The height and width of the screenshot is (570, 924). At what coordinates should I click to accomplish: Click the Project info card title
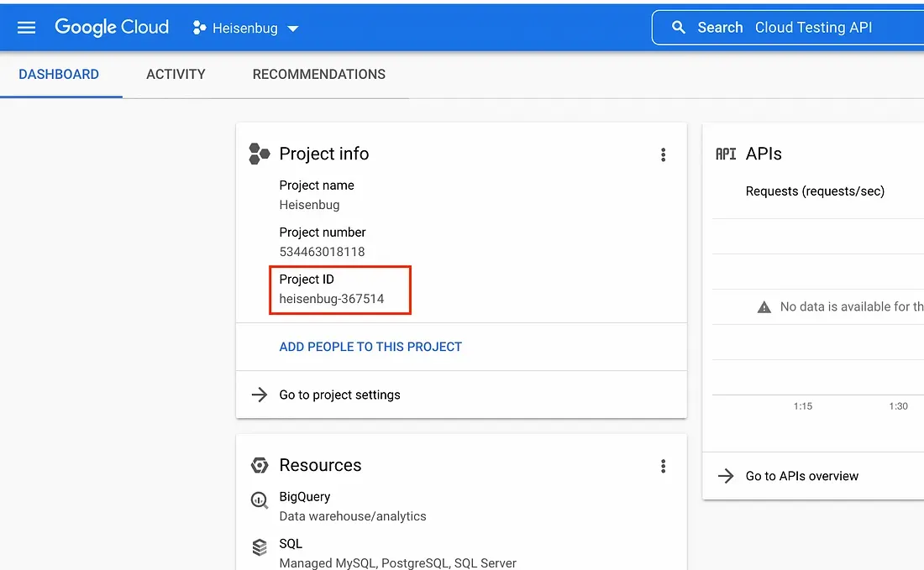[324, 154]
